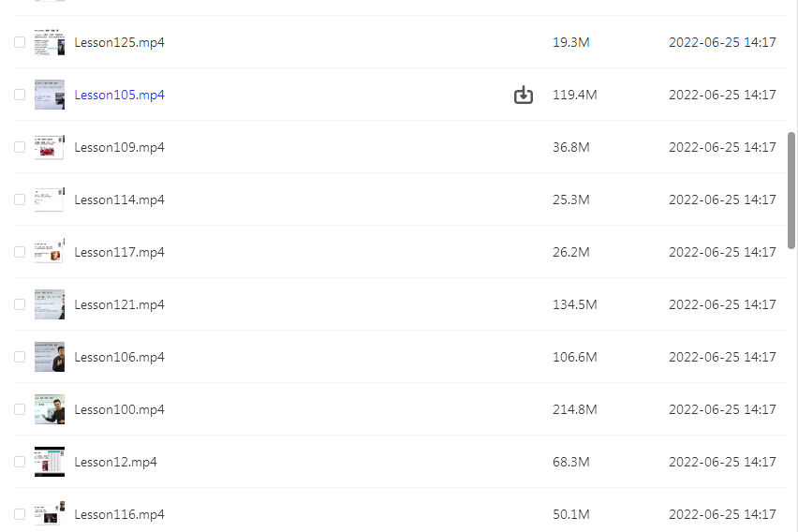
Task: Select the Lesson100.mp4 file name
Action: click(x=119, y=409)
